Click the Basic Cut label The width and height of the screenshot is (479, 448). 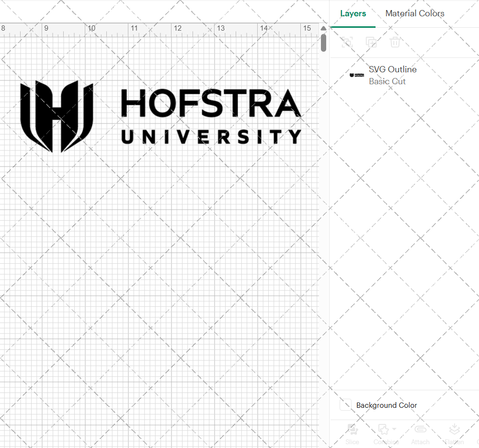(x=387, y=81)
